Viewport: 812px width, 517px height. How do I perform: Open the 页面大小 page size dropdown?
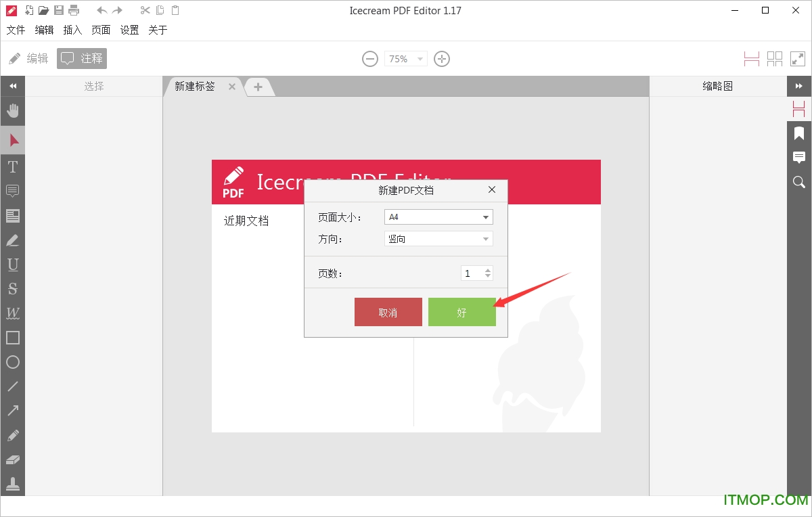485,217
